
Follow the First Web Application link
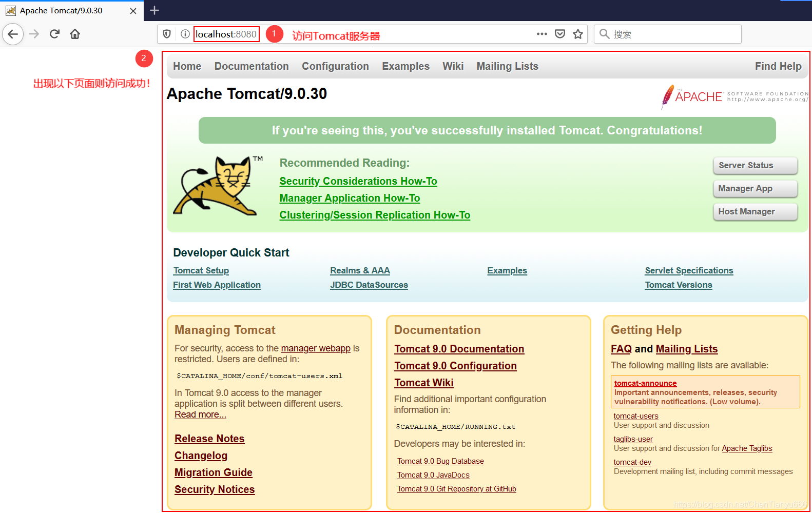[217, 285]
